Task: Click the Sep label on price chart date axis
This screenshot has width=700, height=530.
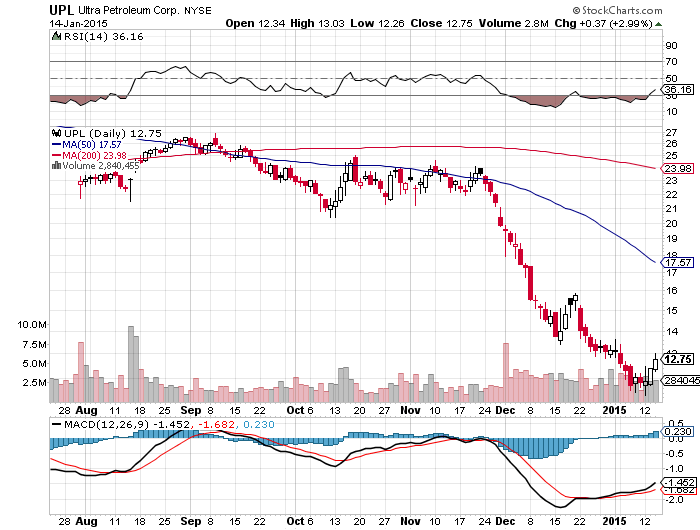Action: click(191, 410)
